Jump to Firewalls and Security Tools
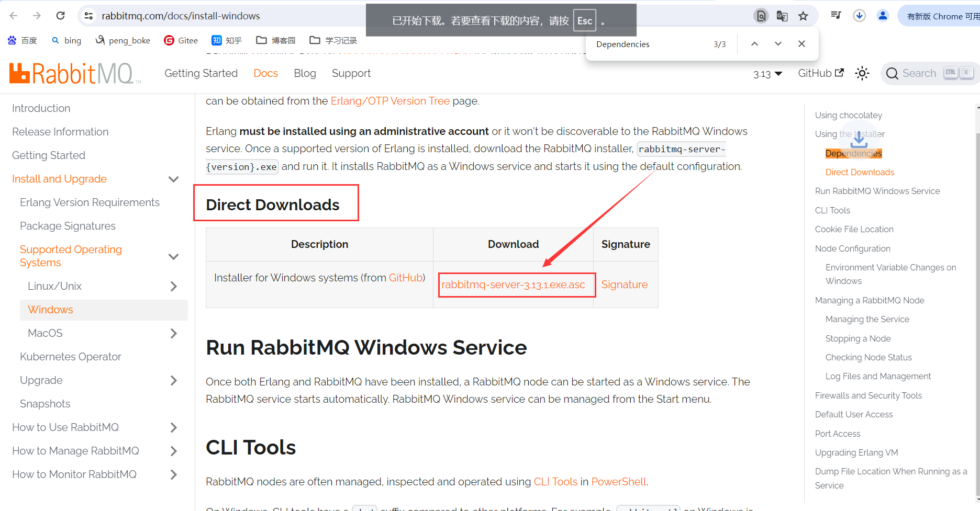 [868, 395]
